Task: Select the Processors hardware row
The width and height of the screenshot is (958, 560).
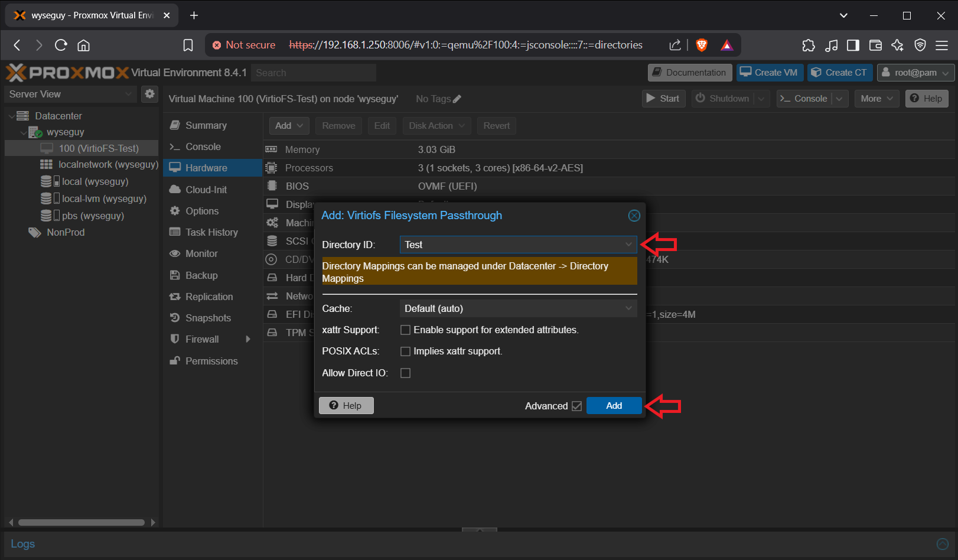Action: point(610,168)
